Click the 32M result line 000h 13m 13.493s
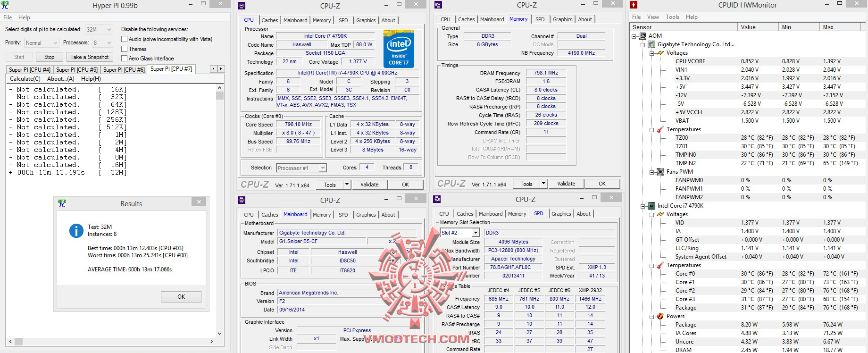This screenshot has height=353, width=868. coord(68,173)
